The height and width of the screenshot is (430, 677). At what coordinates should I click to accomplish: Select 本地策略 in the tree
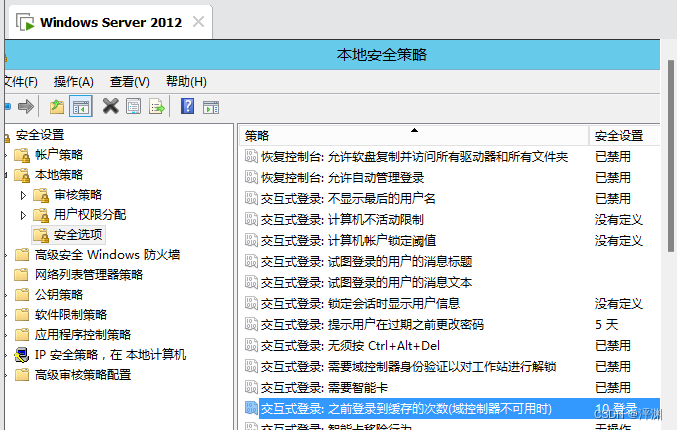[x=59, y=175]
